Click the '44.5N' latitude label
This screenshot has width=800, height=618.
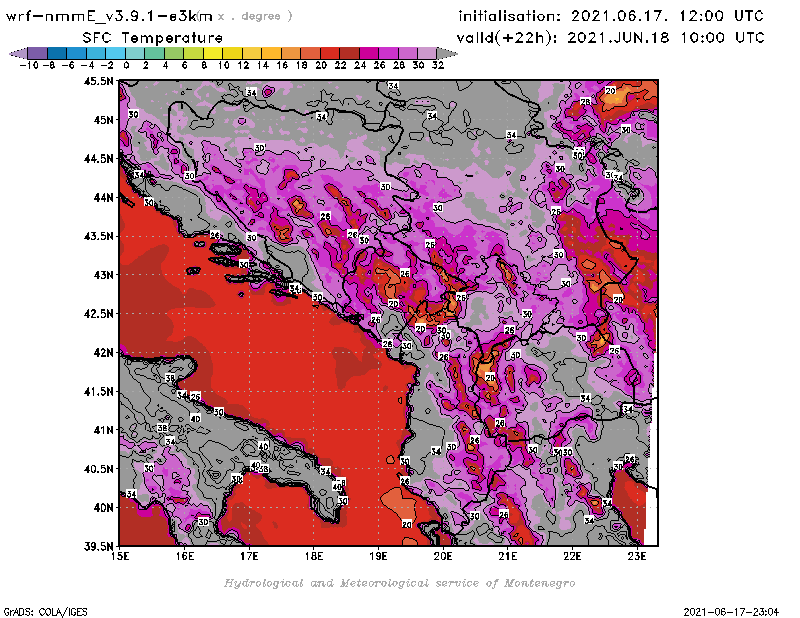98,159
